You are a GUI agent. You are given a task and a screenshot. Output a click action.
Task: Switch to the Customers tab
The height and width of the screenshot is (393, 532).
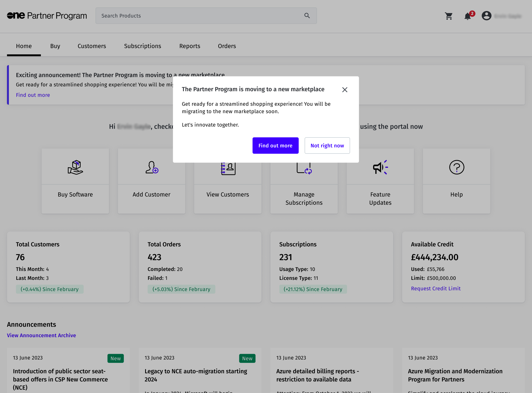coord(92,46)
